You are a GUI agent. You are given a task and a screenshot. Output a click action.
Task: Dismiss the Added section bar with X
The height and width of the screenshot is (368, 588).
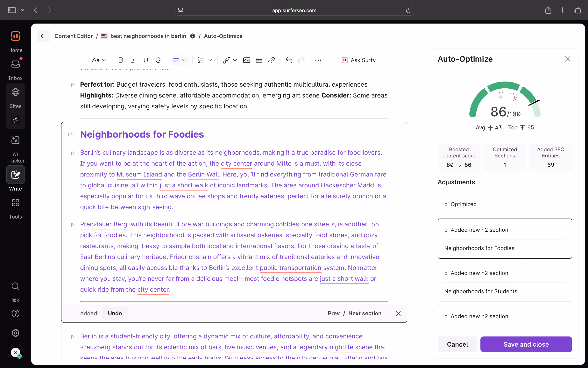(398, 314)
